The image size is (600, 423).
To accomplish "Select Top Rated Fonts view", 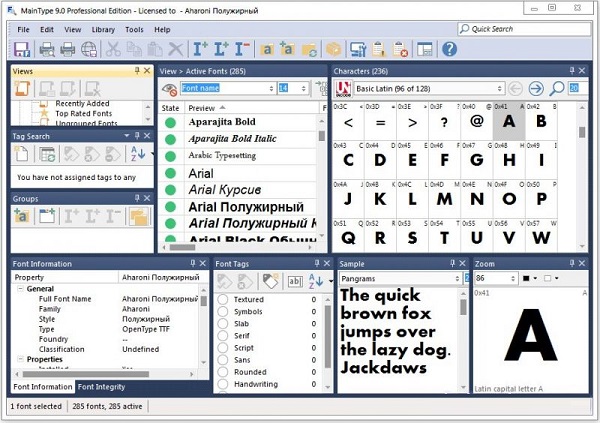I will point(84,114).
